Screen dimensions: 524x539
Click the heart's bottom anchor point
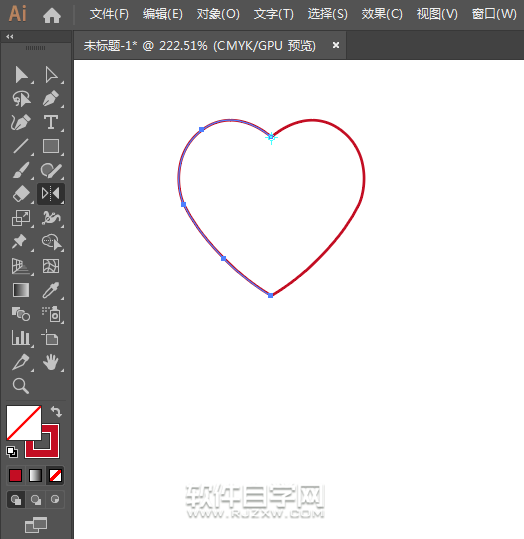(x=271, y=295)
